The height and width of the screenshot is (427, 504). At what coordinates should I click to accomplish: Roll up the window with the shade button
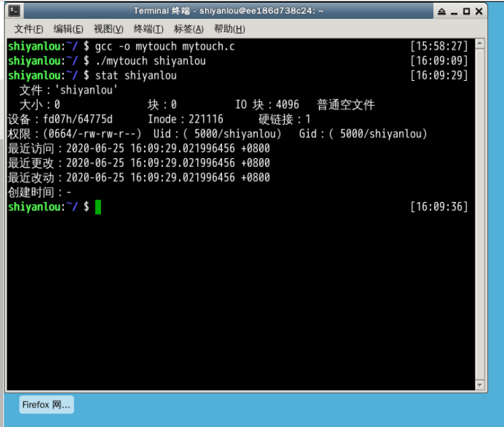point(441,11)
